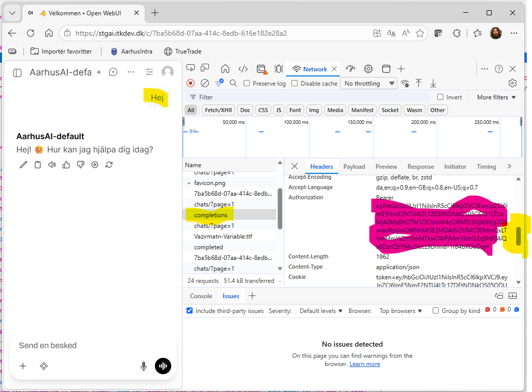Read the response aloud with speaker icon

click(52, 165)
